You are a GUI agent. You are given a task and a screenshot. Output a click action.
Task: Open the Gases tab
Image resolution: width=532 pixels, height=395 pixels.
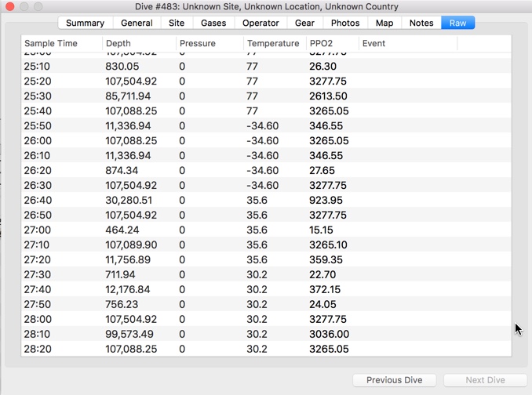pos(213,23)
